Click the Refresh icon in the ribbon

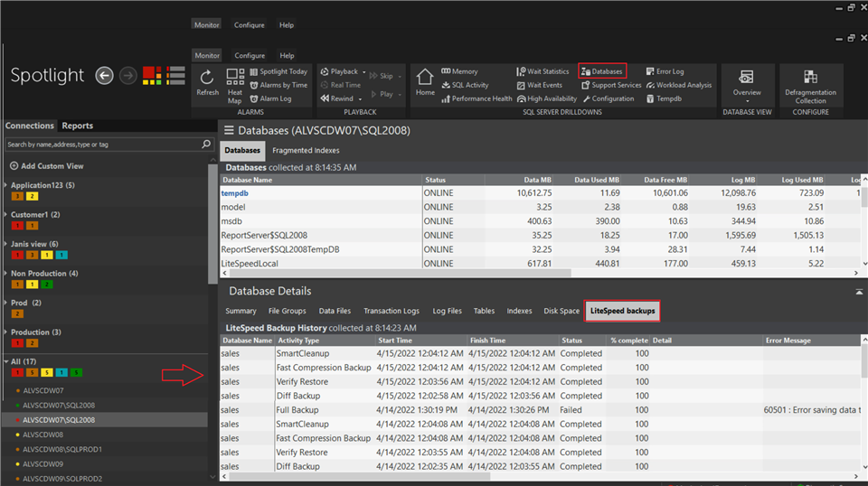pos(207,83)
